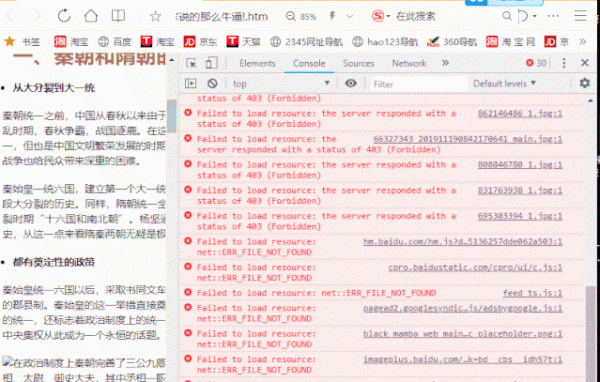This screenshot has height=382, width=600.
Task: Open console settings gear
Action: pos(584,83)
